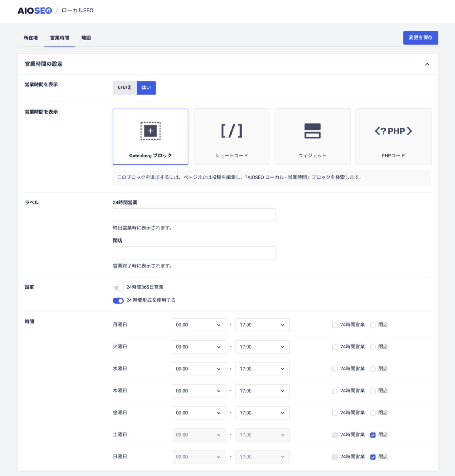Check 24時間営業 for 月曜日
455x476 pixels.
tap(335, 325)
